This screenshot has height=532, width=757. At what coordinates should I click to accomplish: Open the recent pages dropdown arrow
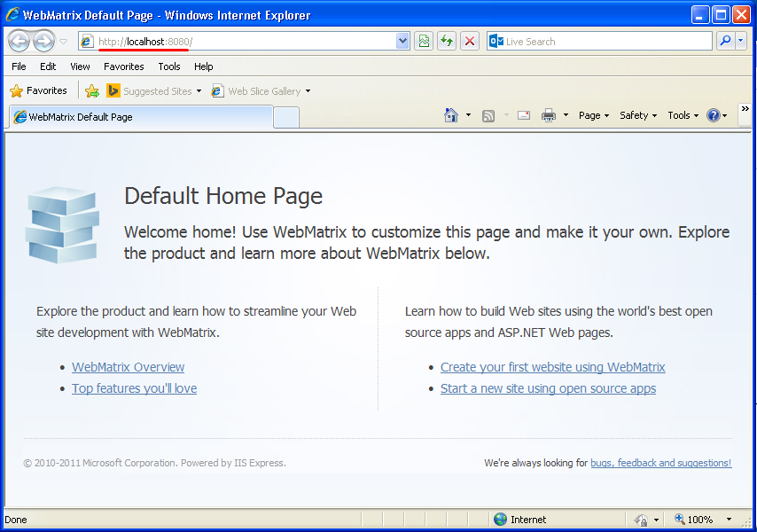pyautogui.click(x=63, y=42)
